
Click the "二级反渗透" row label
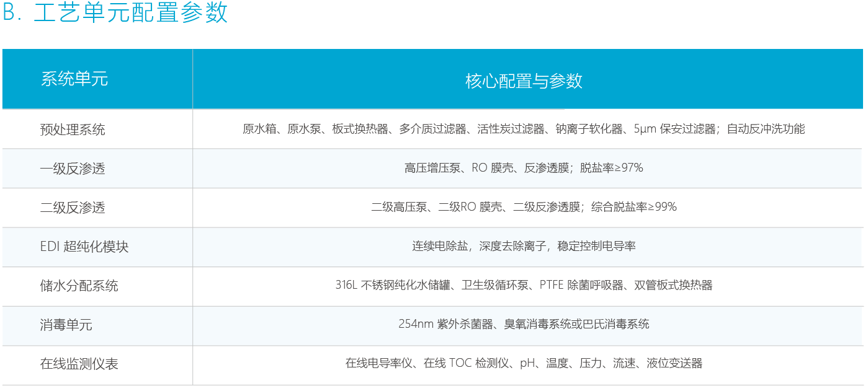73,208
